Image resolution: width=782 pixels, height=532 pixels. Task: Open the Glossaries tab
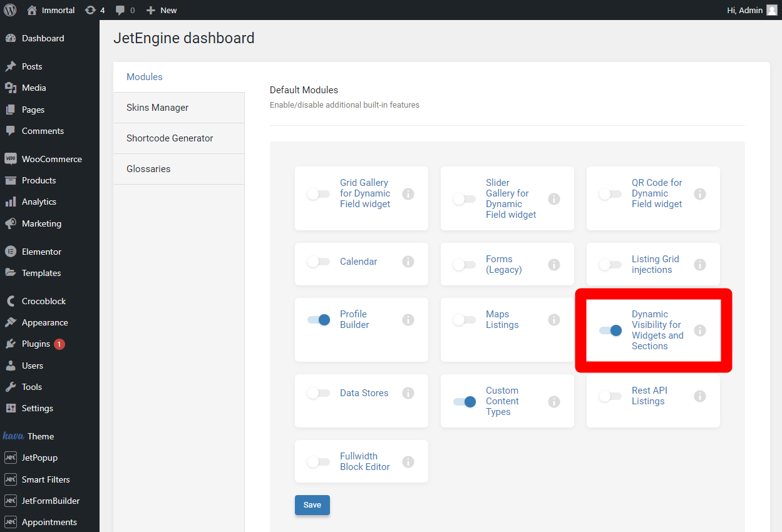pos(179,169)
